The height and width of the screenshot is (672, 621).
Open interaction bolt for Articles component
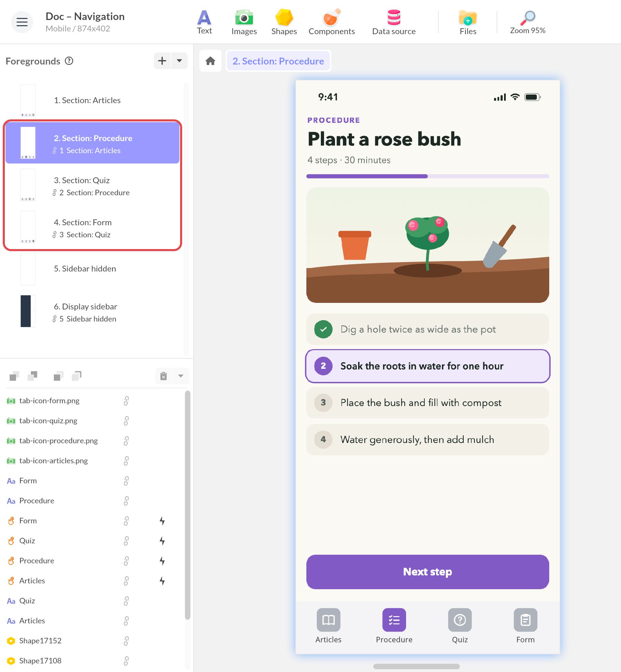162,581
